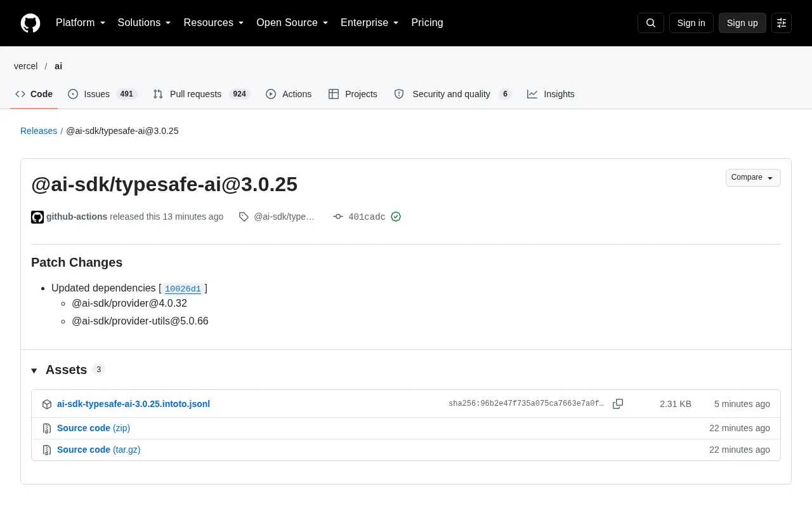This screenshot has height=508, width=812.
Task: Open the Open Source dropdown
Action: (x=292, y=23)
